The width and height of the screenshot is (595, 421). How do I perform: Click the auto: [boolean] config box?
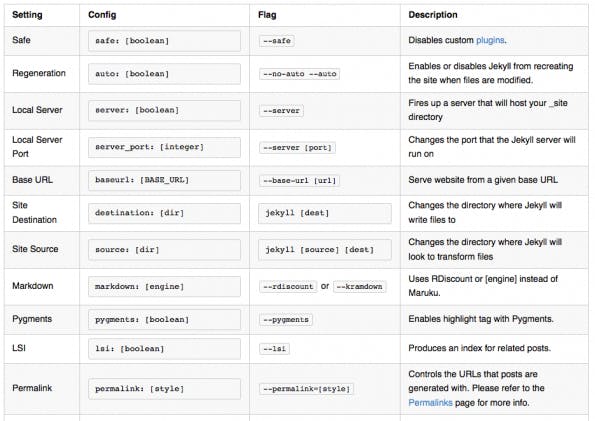164,74
